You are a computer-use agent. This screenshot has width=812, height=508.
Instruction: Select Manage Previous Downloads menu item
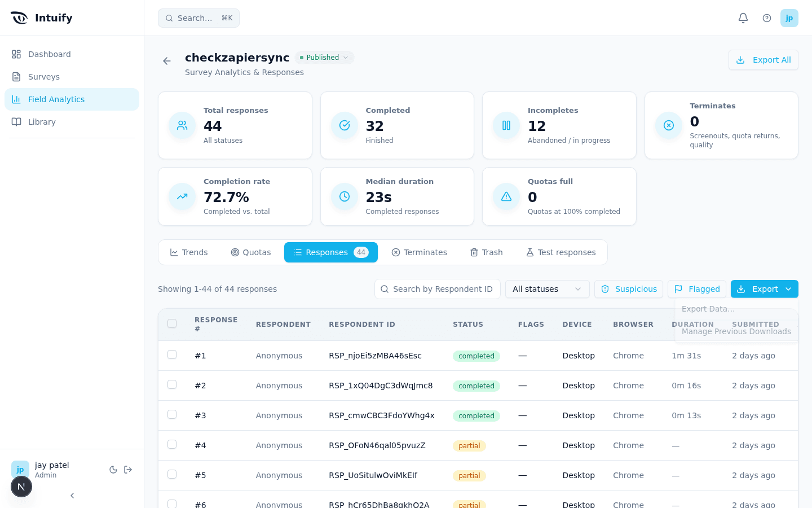[x=736, y=331]
